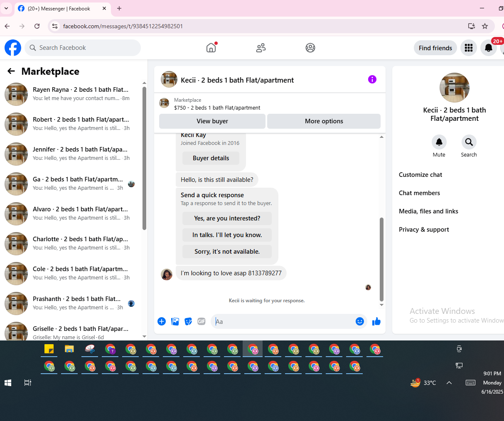
Task: Open the notifications bell with 20+ badge
Action: (489, 48)
